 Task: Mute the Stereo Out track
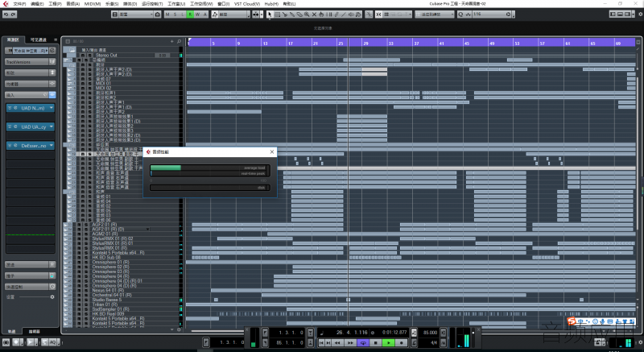(x=83, y=55)
